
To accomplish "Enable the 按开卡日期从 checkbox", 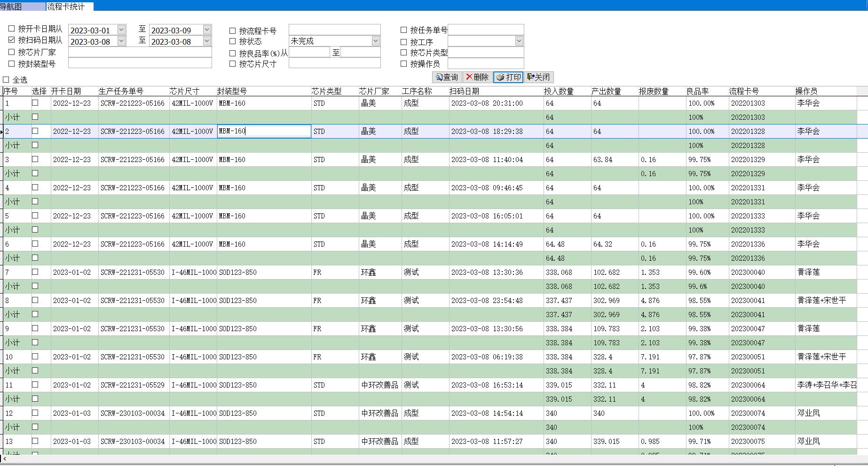I will coord(12,29).
